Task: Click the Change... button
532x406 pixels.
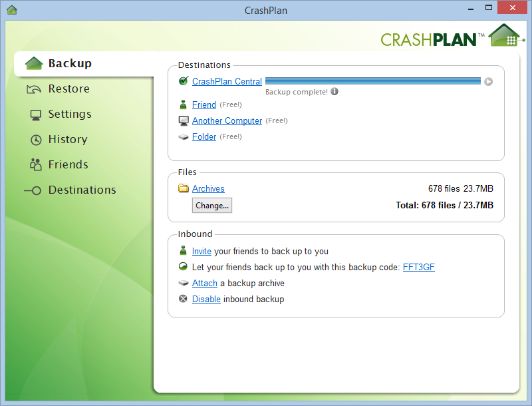Action: pyautogui.click(x=212, y=206)
